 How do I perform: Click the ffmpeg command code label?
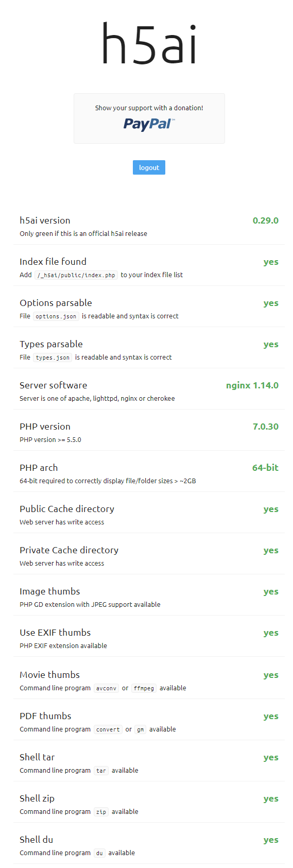pos(144,688)
